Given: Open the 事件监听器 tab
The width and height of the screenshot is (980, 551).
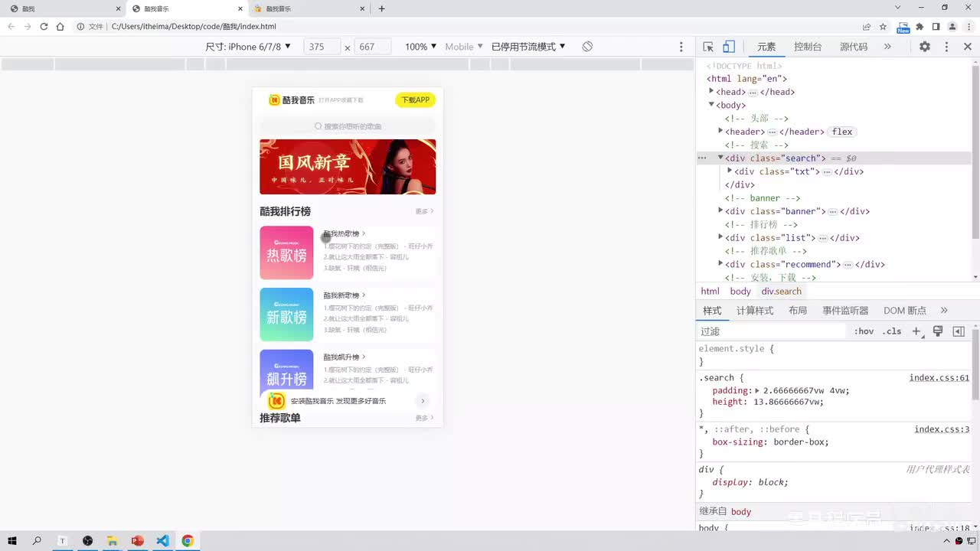Looking at the screenshot, I should pos(845,311).
